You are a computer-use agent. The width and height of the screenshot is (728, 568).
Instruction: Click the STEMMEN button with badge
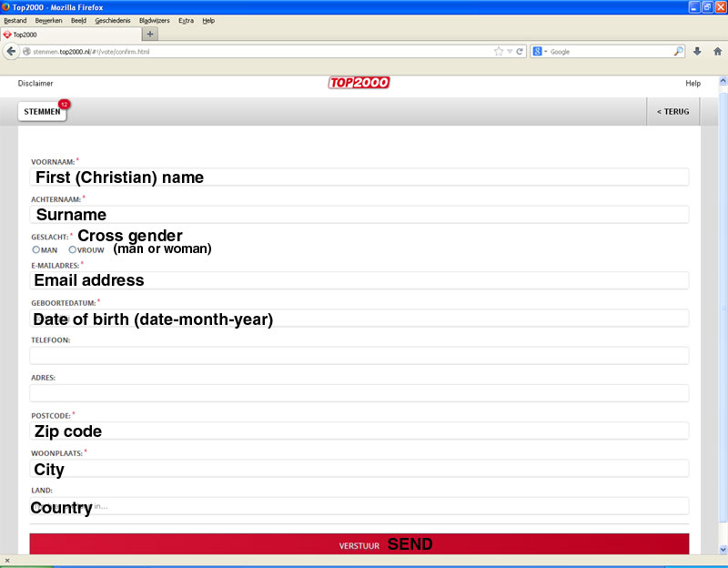(42, 112)
